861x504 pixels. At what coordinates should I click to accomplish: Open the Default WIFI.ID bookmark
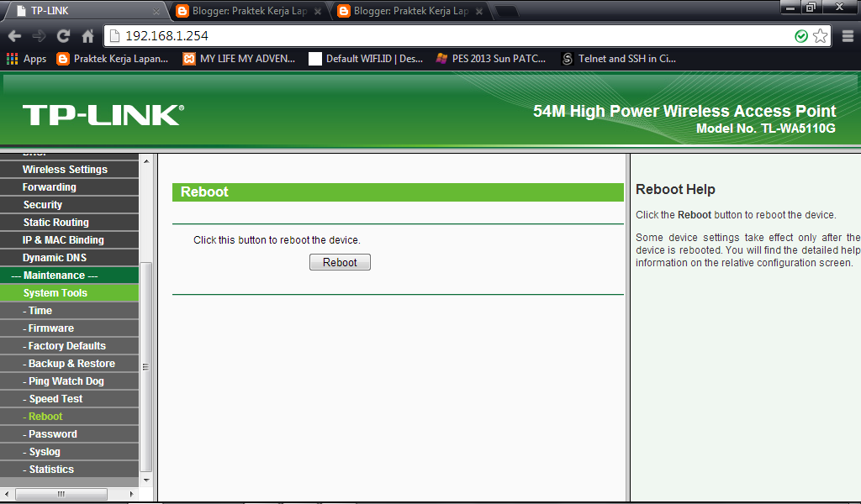click(x=366, y=59)
